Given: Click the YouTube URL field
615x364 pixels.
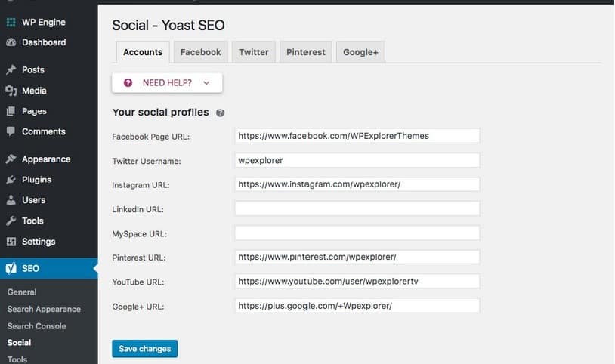Looking at the screenshot, I should coord(357,281).
